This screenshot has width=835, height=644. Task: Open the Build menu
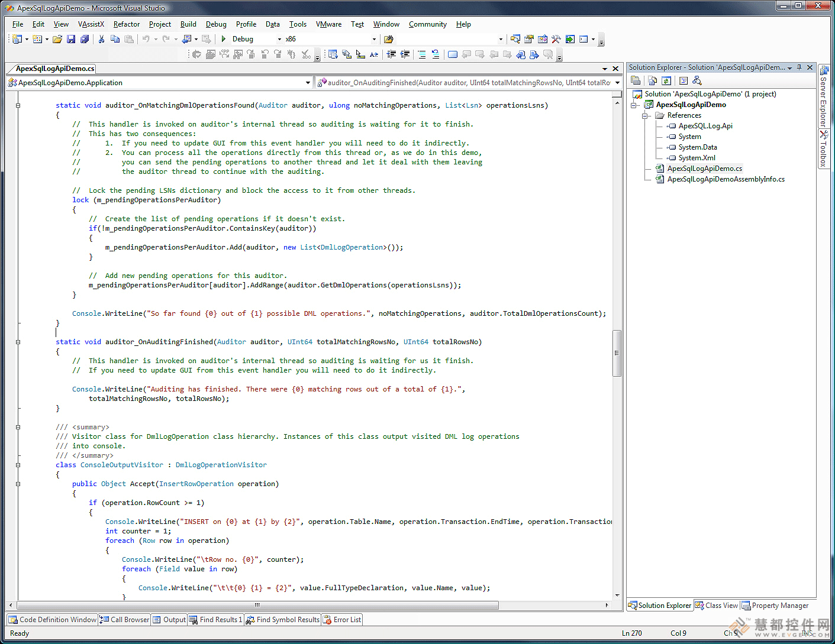pos(188,24)
